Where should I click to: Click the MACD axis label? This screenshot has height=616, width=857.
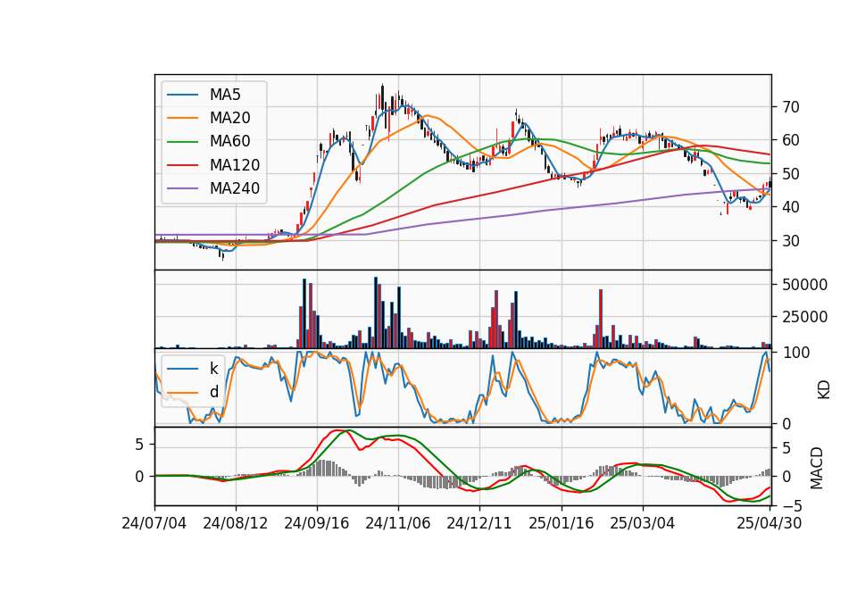(817, 468)
